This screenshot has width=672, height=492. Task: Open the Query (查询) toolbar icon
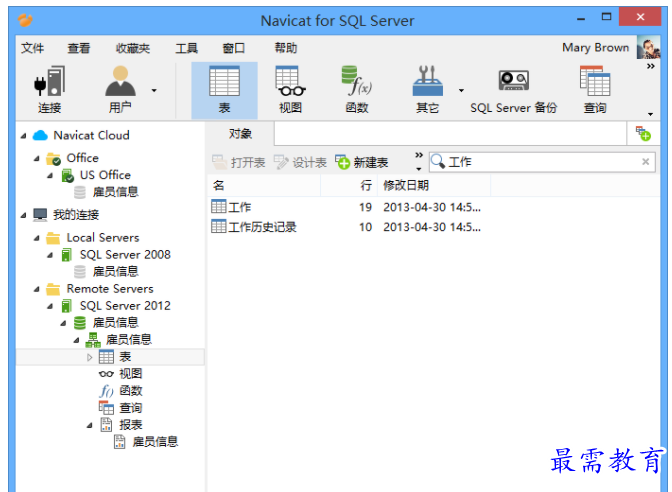pyautogui.click(x=595, y=81)
